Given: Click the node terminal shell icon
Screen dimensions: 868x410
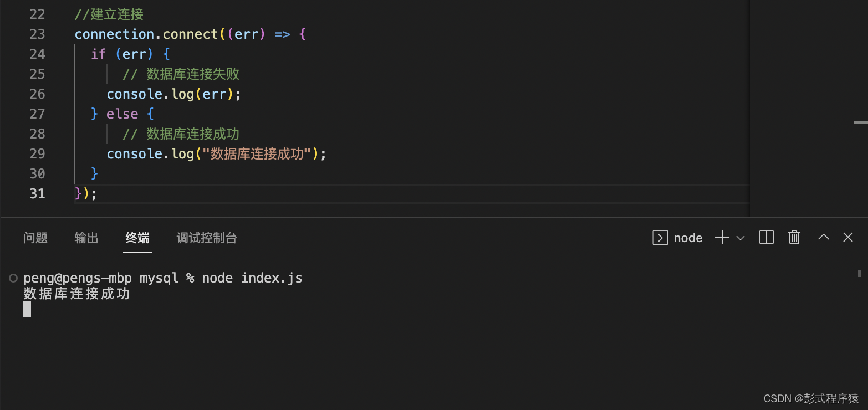Looking at the screenshot, I should [660, 238].
